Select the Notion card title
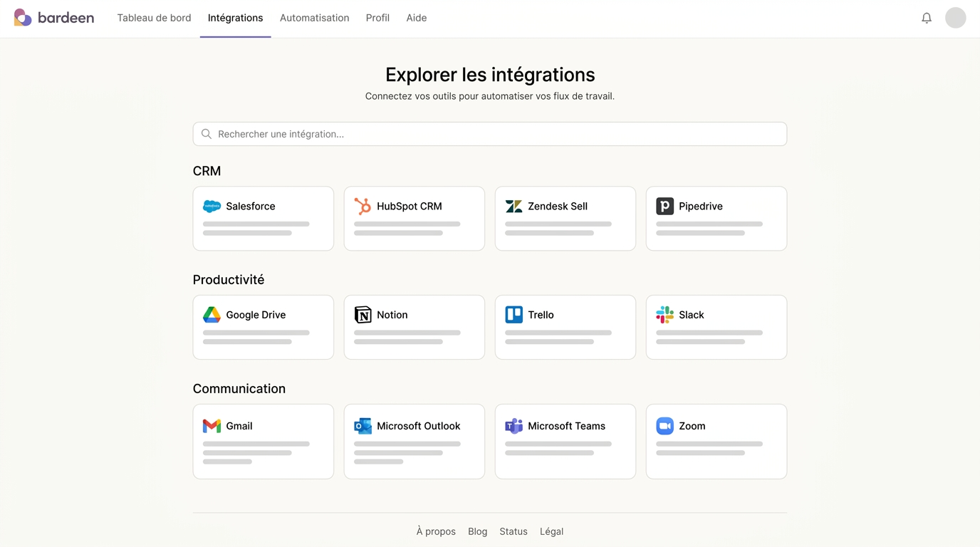The image size is (980, 547). pyautogui.click(x=392, y=315)
